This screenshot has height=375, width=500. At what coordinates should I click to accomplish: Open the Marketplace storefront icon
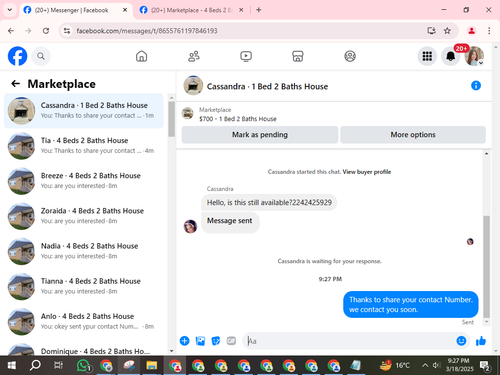click(298, 56)
